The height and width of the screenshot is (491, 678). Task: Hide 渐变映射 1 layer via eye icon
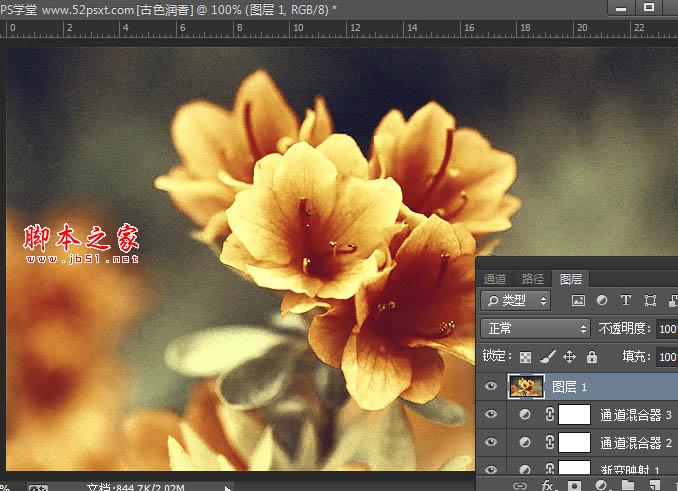(x=491, y=469)
